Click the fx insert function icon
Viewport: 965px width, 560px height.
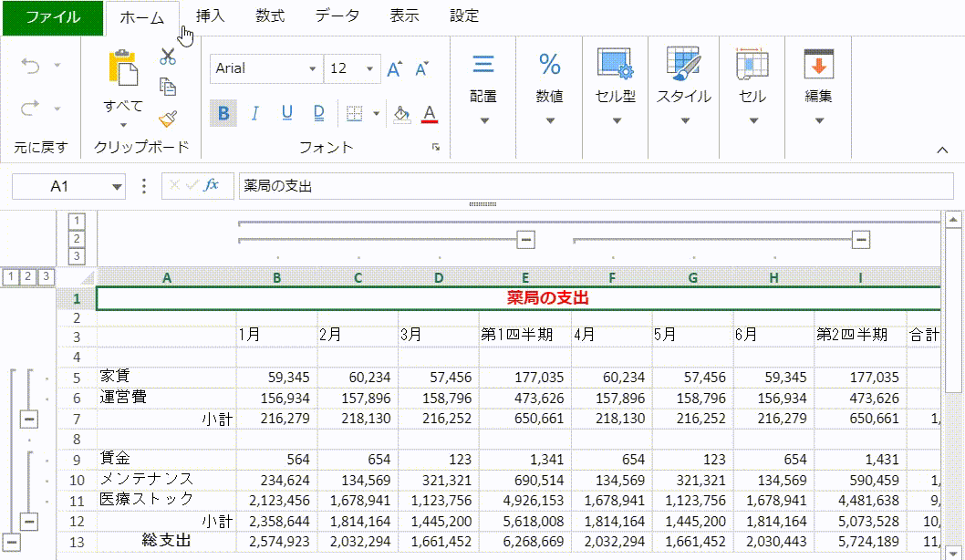click(x=212, y=186)
